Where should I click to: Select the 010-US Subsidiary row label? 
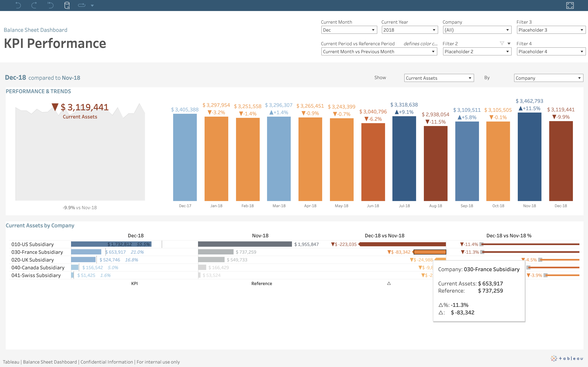(x=32, y=244)
